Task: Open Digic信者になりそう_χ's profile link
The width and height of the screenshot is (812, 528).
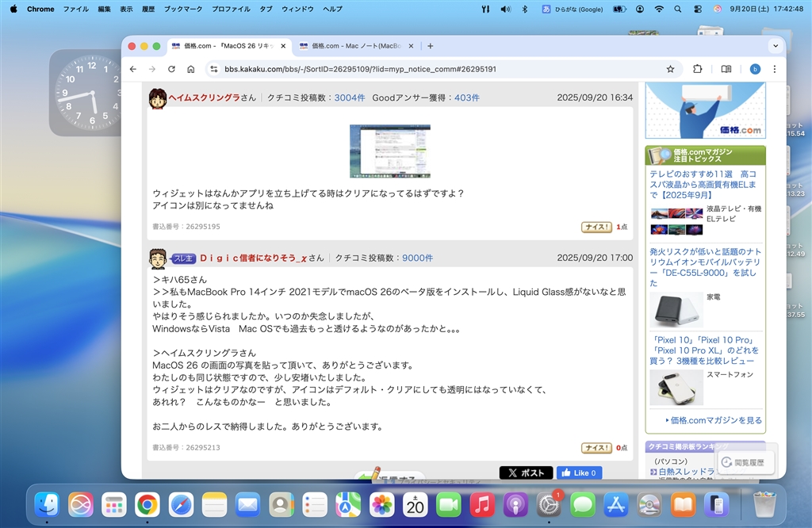Action: coord(253,258)
